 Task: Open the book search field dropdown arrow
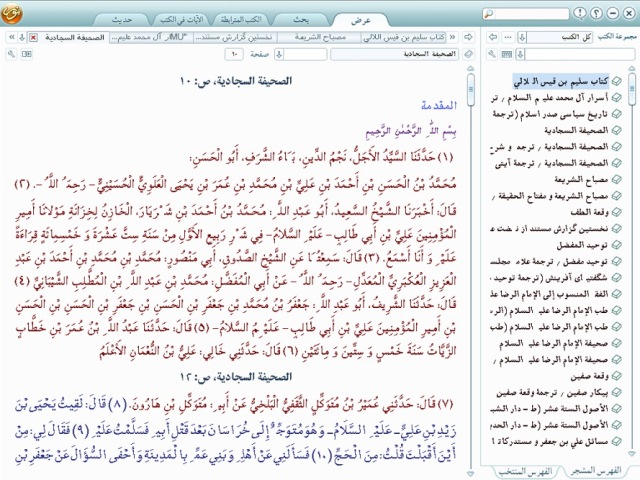520,54
